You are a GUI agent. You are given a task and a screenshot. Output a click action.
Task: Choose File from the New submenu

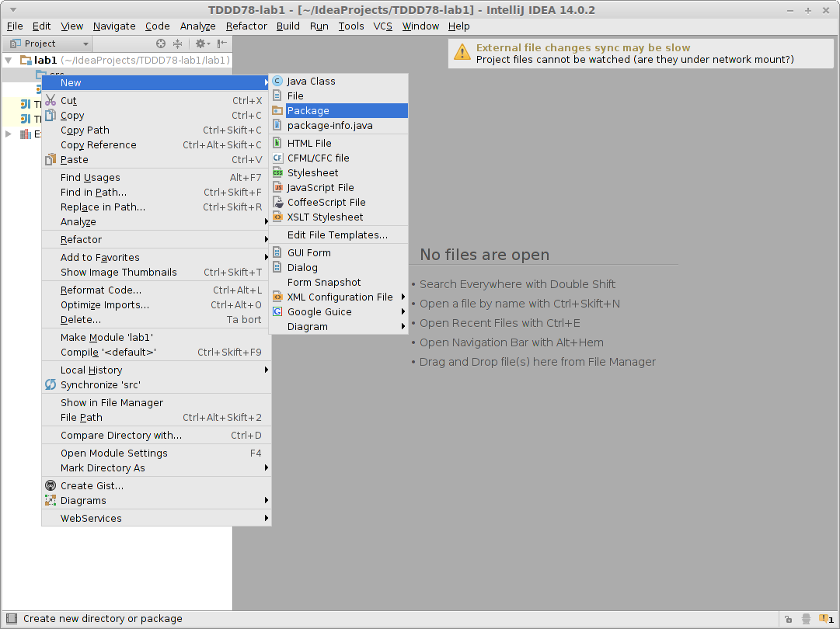click(339, 96)
